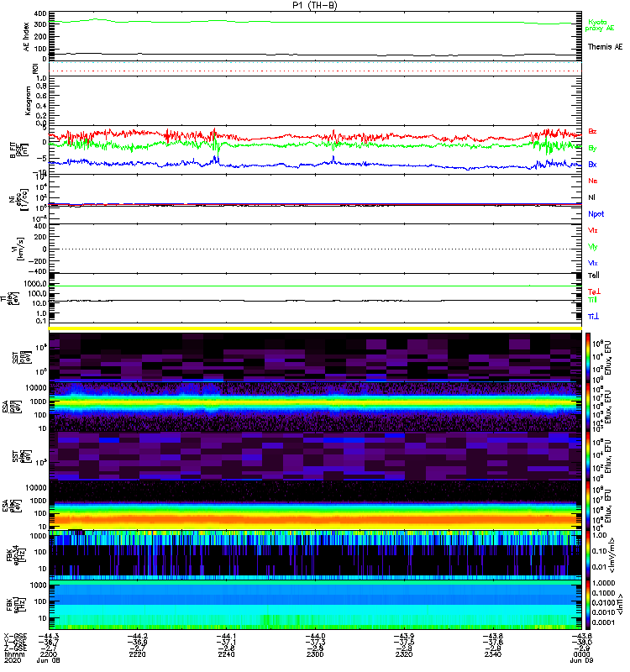
Task: Click the FBK scm [Hz] axis title
Action: tap(14, 605)
